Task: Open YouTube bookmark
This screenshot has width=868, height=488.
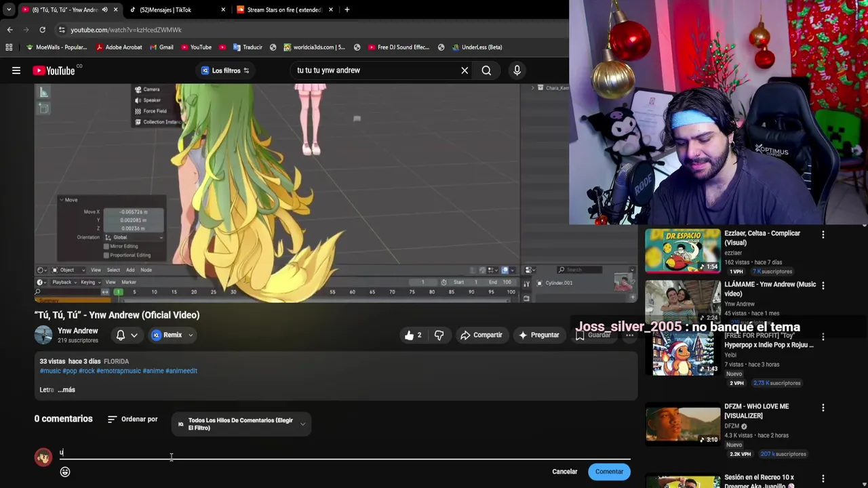Action: (196, 47)
